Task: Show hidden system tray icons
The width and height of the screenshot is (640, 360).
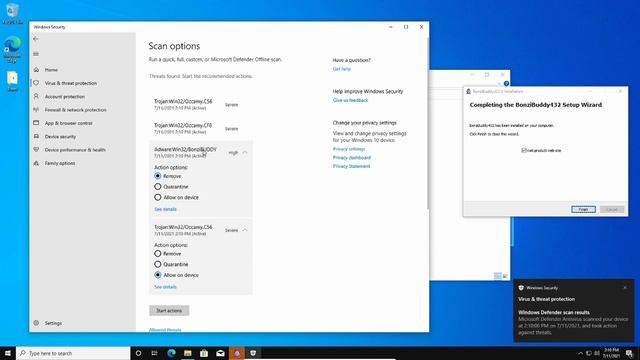Action: (x=580, y=353)
